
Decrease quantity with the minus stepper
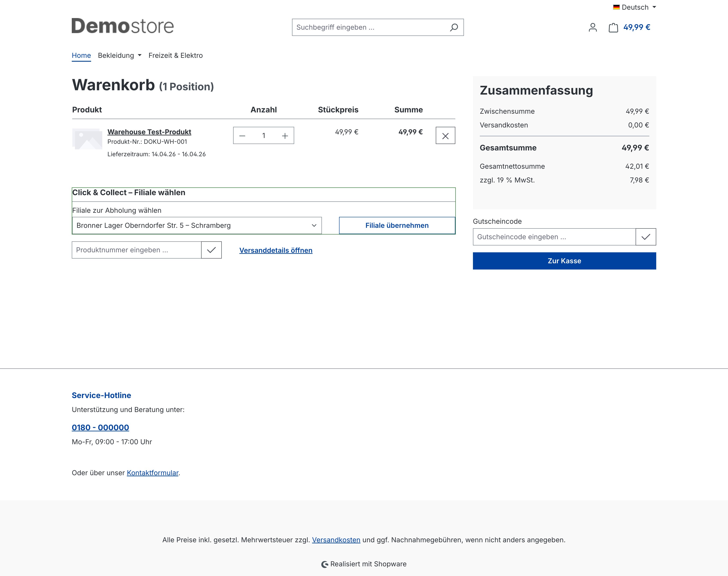click(x=242, y=135)
